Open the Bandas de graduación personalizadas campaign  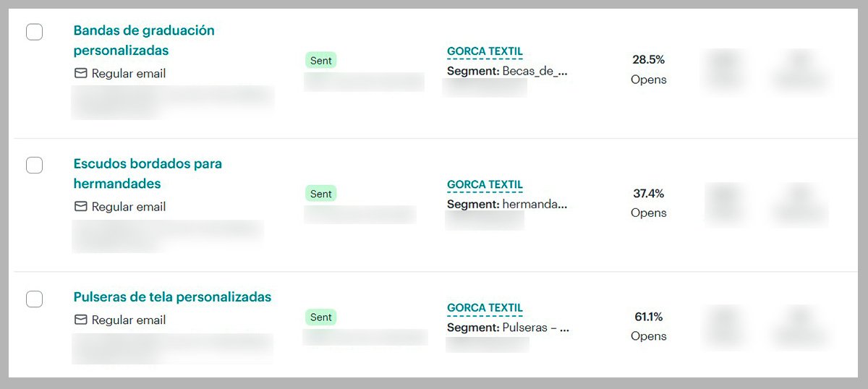(x=144, y=40)
